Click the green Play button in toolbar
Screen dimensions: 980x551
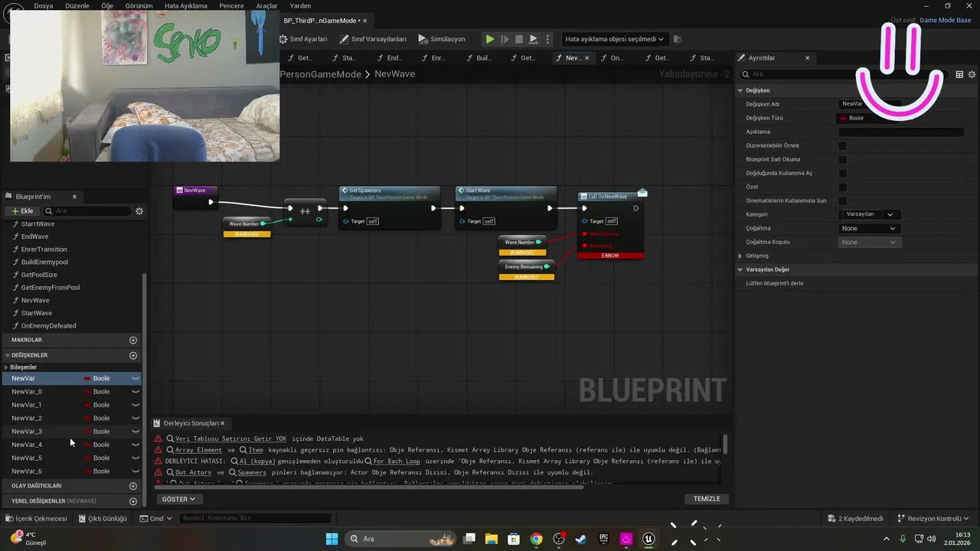click(490, 39)
